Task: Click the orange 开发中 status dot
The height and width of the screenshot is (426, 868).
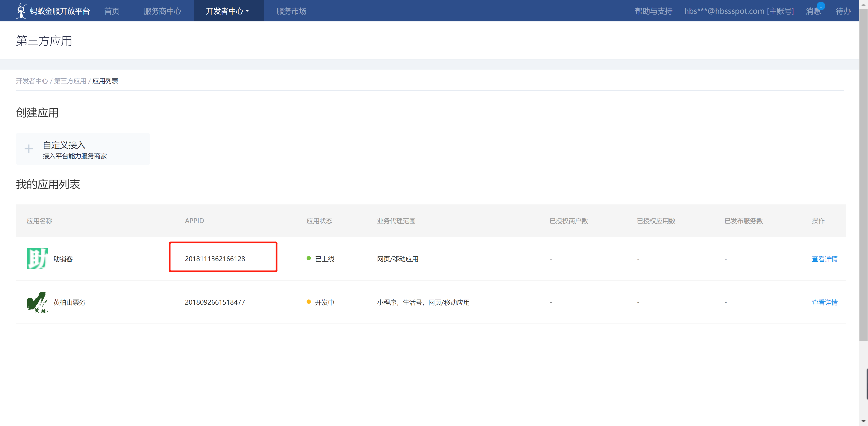Action: [x=308, y=302]
